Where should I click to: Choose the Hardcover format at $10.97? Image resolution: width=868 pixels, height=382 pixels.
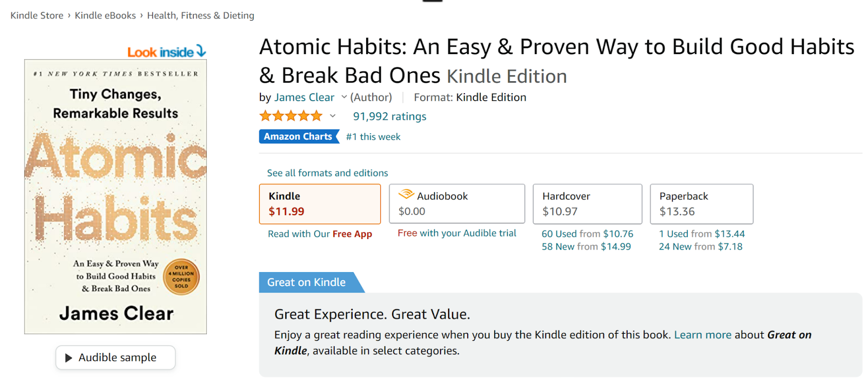[587, 204]
